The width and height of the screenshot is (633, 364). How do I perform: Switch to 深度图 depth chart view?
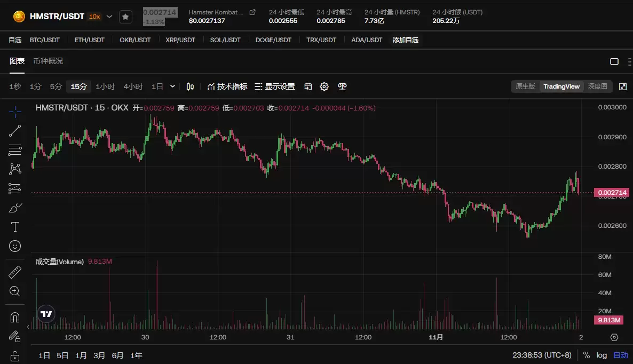coord(597,86)
